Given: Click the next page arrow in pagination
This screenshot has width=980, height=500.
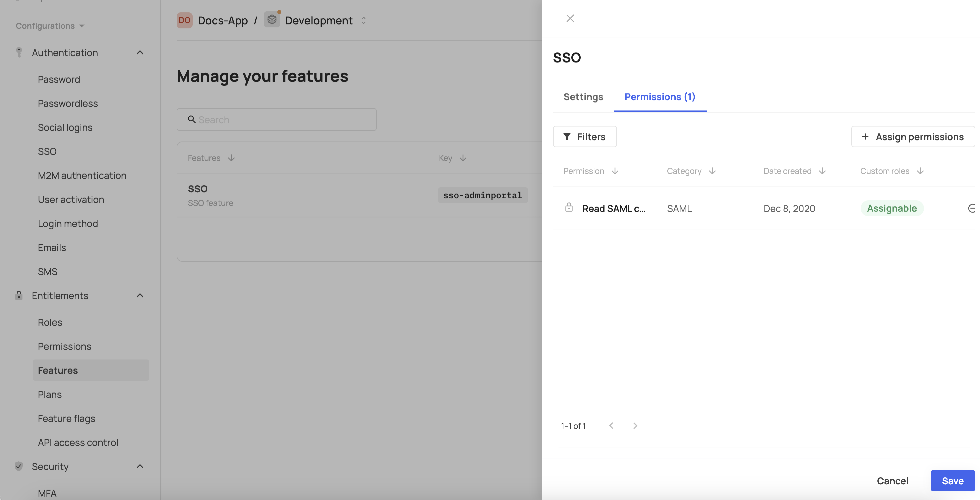Looking at the screenshot, I should tap(635, 425).
